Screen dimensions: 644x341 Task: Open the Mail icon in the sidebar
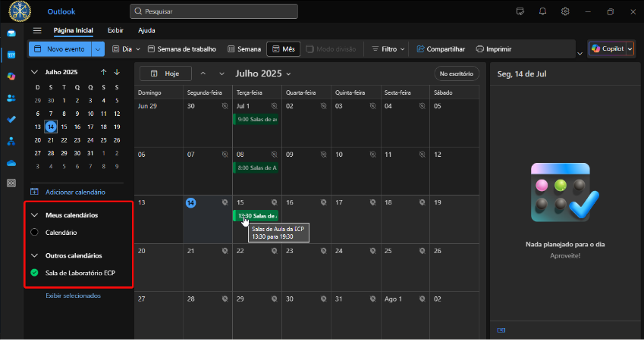click(x=11, y=33)
